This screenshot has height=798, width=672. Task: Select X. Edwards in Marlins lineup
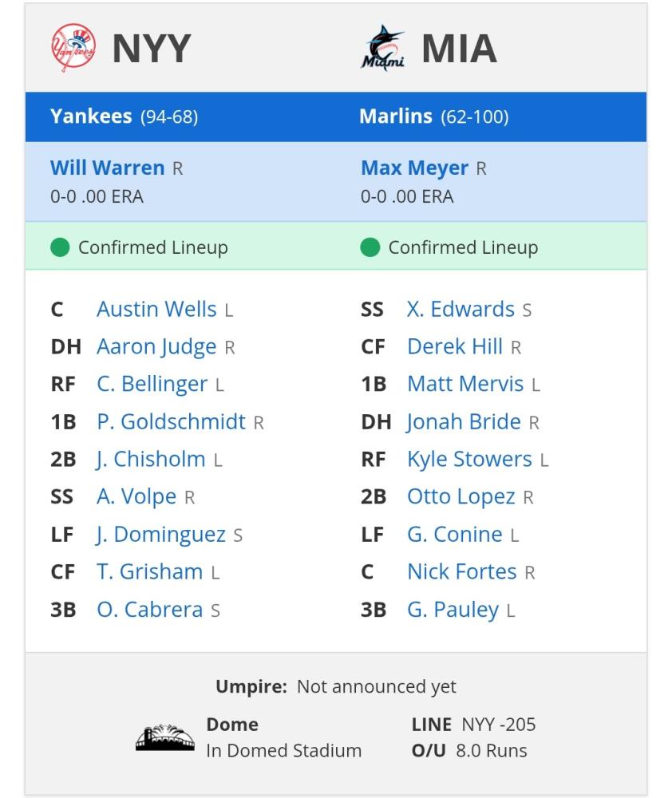point(461,310)
